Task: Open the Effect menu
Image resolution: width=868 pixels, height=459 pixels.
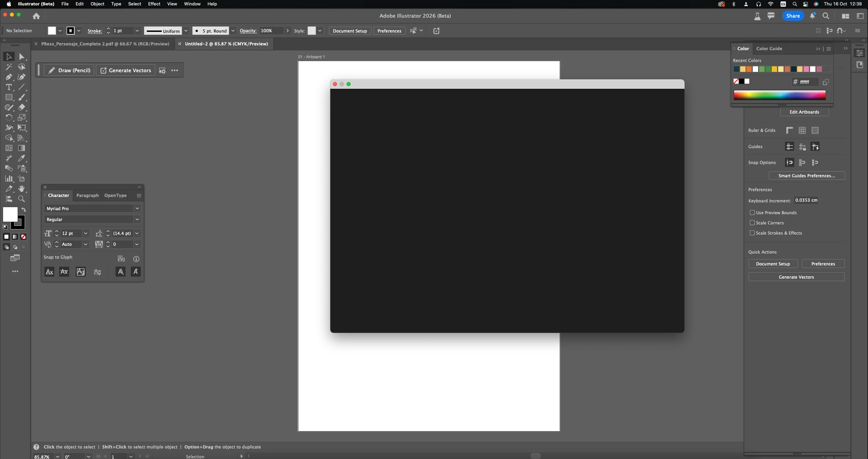Action: 154,4
